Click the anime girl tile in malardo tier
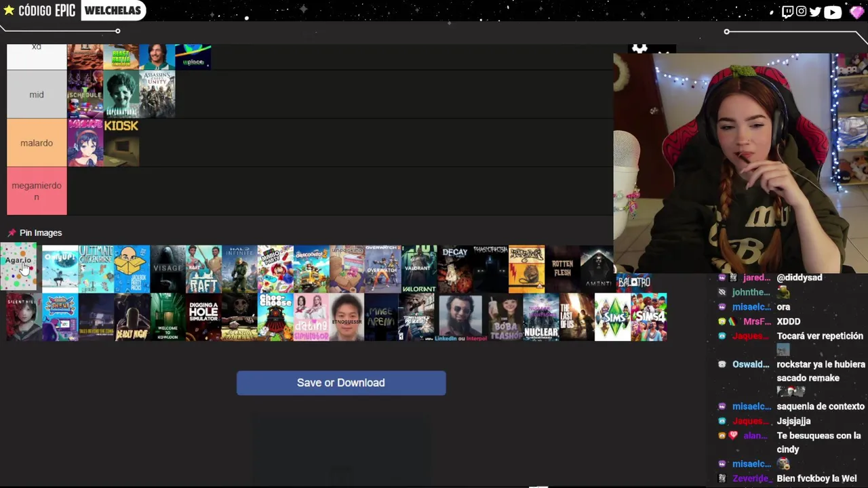The height and width of the screenshot is (488, 868). pyautogui.click(x=85, y=143)
